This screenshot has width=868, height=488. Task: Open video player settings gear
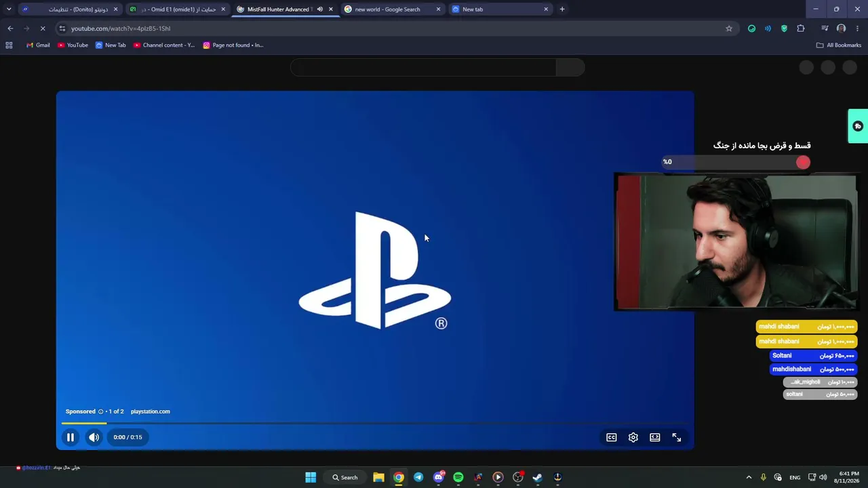click(633, 438)
